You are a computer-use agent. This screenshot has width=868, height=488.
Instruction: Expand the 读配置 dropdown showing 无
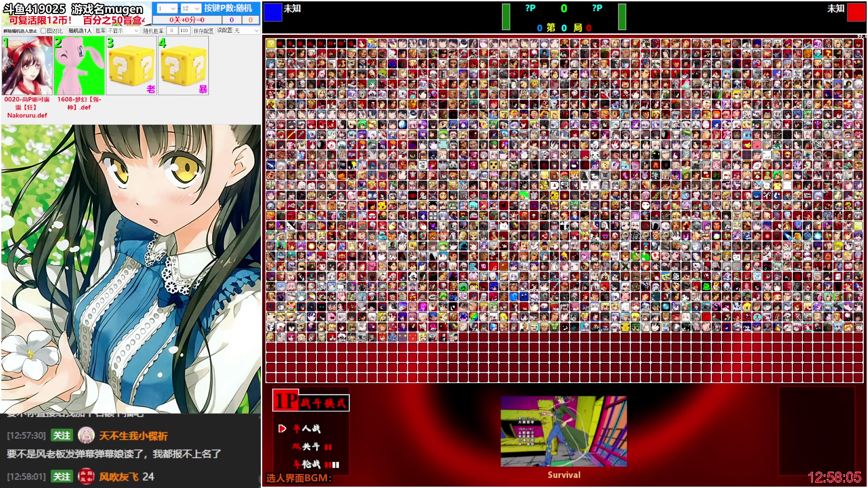tap(246, 31)
